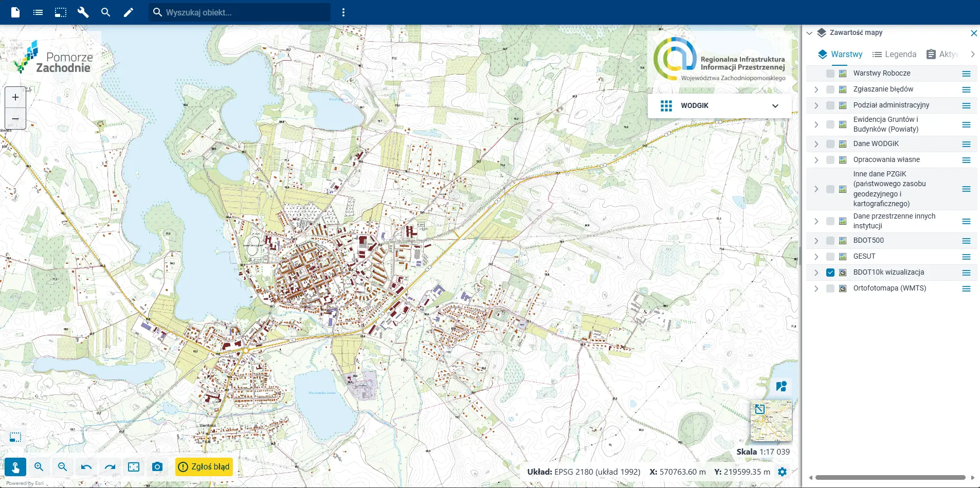Click the camera screenshot icon

coord(157,467)
